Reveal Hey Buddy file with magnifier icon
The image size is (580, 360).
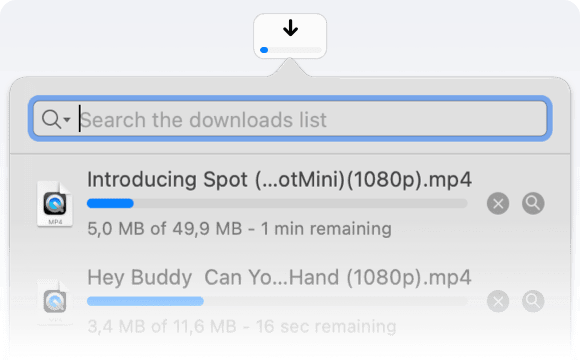point(533,301)
